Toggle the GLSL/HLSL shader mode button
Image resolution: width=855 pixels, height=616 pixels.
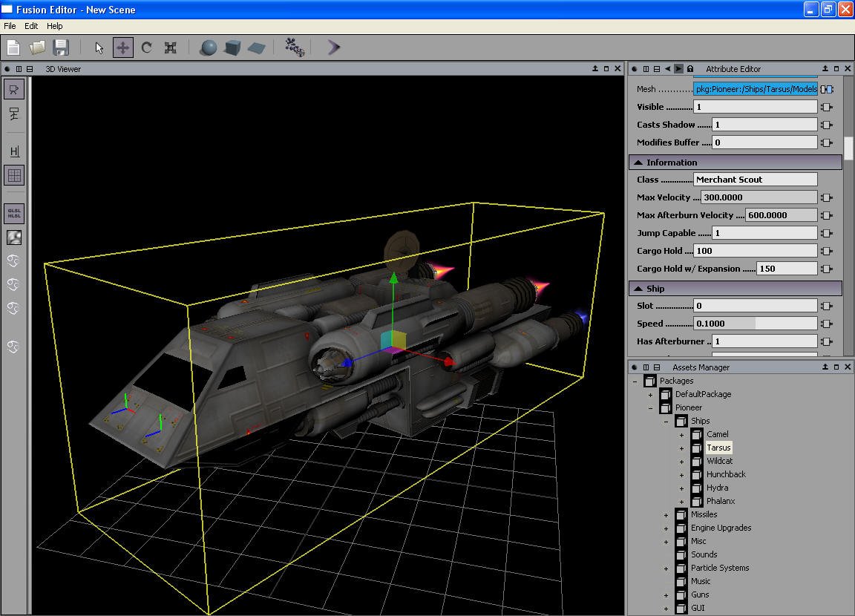pyautogui.click(x=14, y=214)
